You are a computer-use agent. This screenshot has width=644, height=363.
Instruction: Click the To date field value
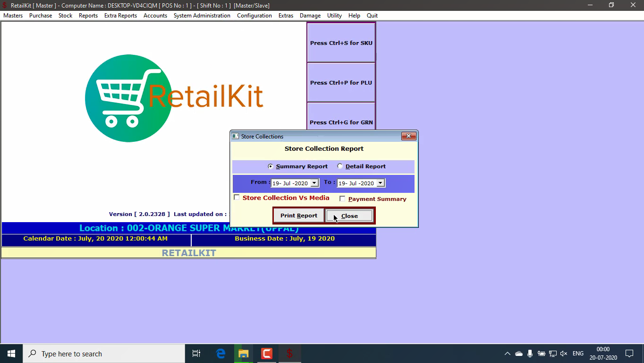tap(356, 183)
